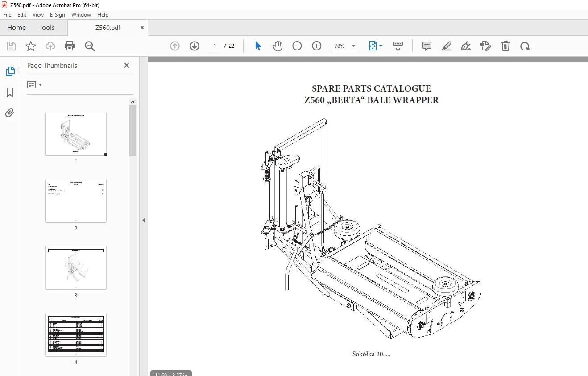Open the File menu
This screenshot has height=376, width=588.
pyautogui.click(x=7, y=14)
